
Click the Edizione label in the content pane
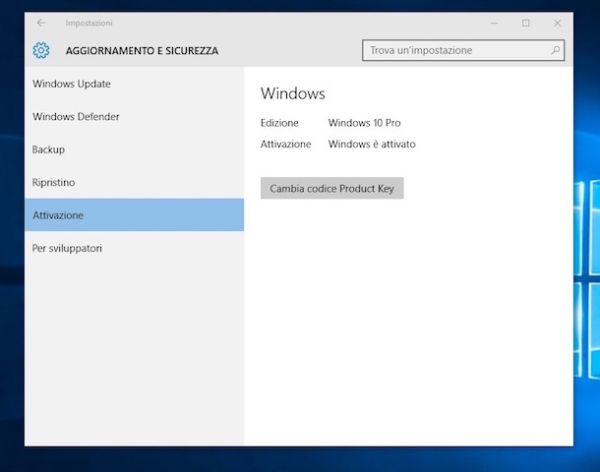click(x=279, y=123)
